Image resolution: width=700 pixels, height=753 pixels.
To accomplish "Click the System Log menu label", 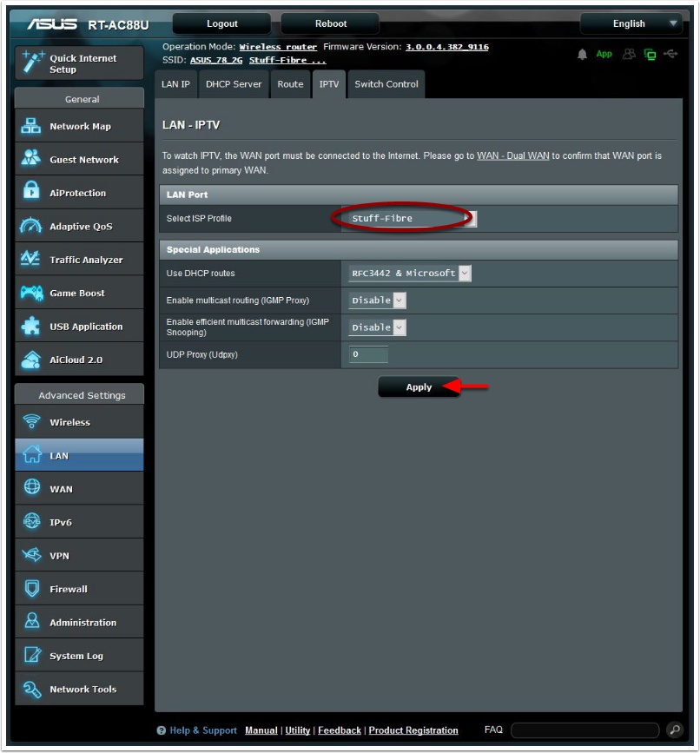I will click(76, 656).
